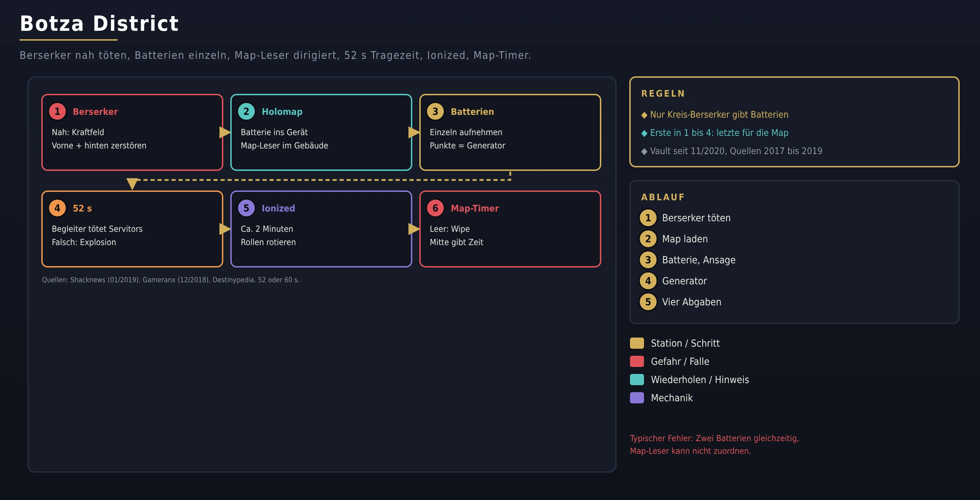Click Ablauf step 4 badge beside Generator
This screenshot has width=980, height=500.
pyautogui.click(x=648, y=281)
